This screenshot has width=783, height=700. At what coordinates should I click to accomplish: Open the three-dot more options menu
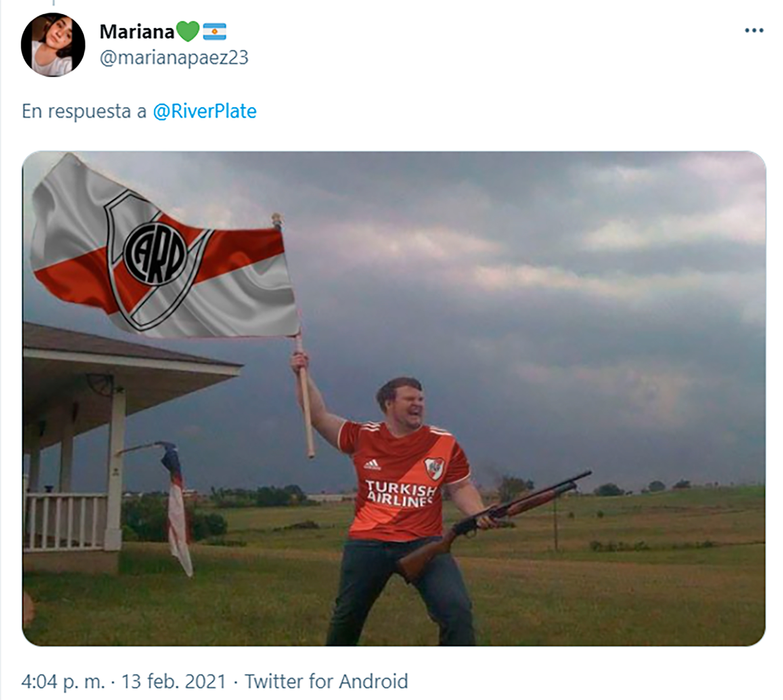(x=754, y=31)
